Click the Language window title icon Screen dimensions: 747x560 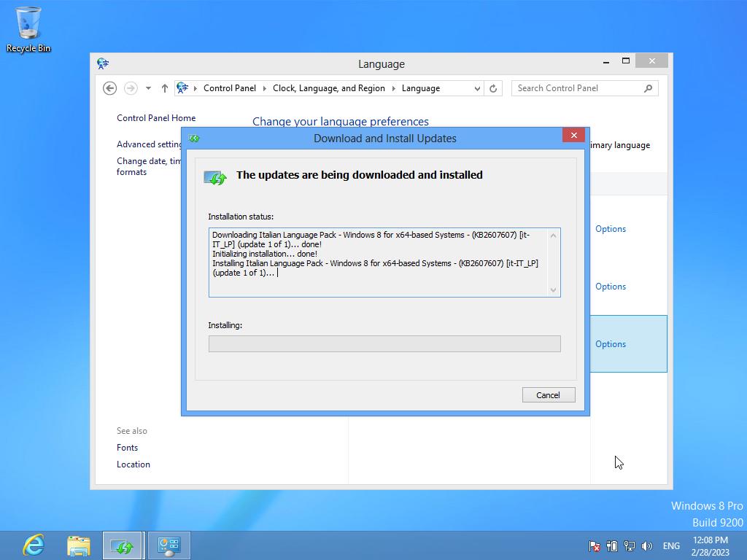point(103,63)
